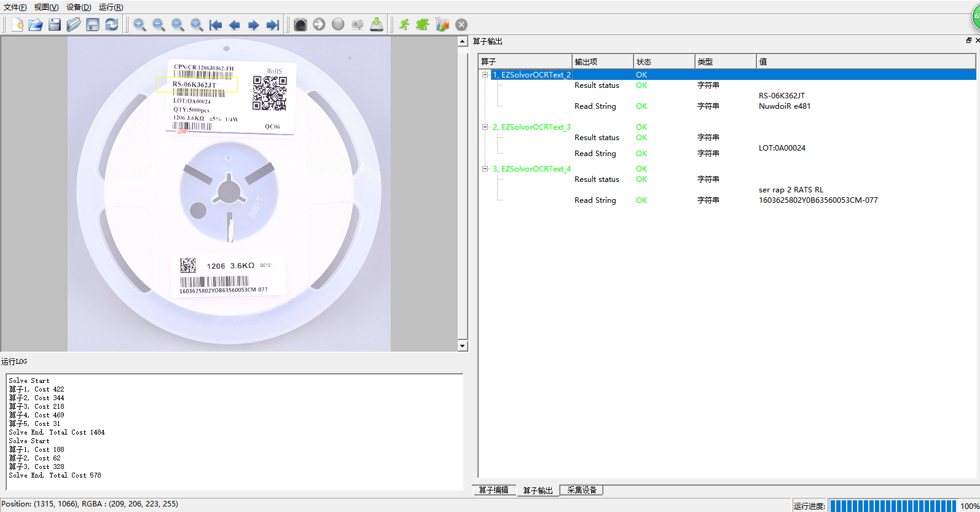
Task: Go to next image arrow
Action: [x=253, y=25]
